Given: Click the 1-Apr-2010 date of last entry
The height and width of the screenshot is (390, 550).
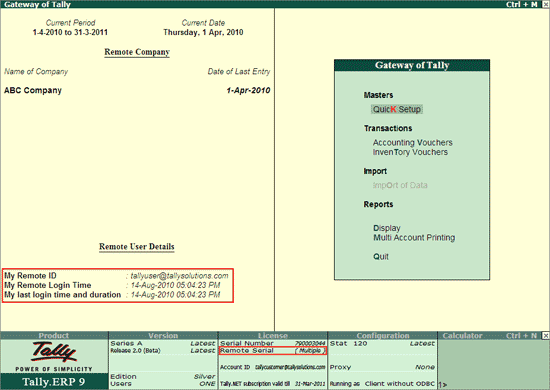Looking at the screenshot, I should [248, 90].
